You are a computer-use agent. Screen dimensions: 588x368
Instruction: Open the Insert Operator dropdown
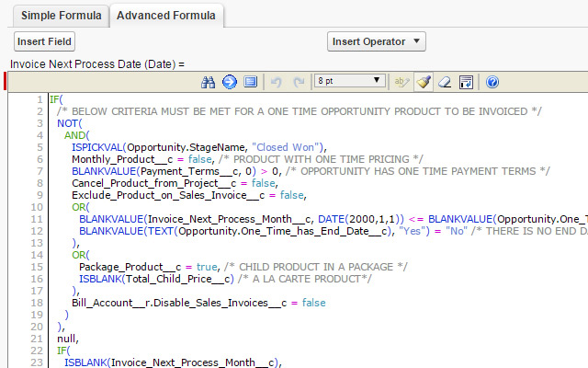377,41
